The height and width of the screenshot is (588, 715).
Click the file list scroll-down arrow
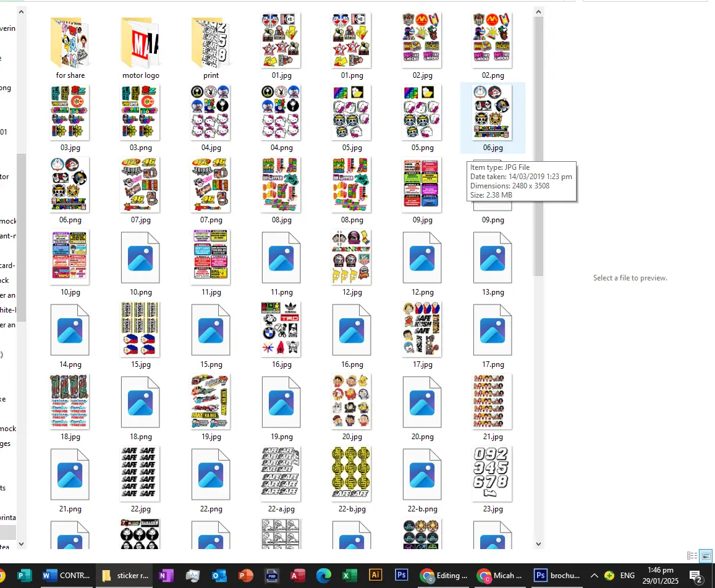pos(538,544)
